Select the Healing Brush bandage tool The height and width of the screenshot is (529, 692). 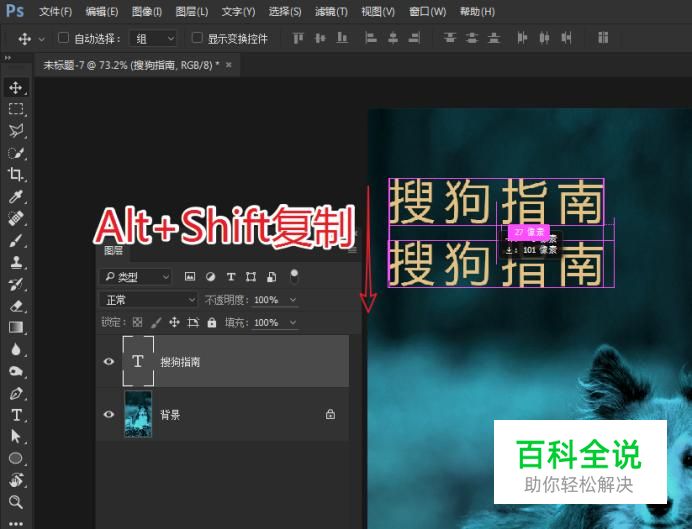point(16,218)
